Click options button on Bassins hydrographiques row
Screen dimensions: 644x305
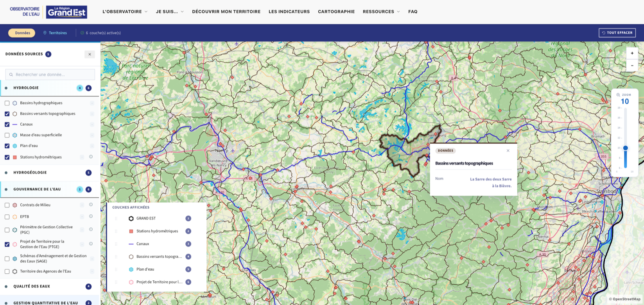(x=92, y=103)
